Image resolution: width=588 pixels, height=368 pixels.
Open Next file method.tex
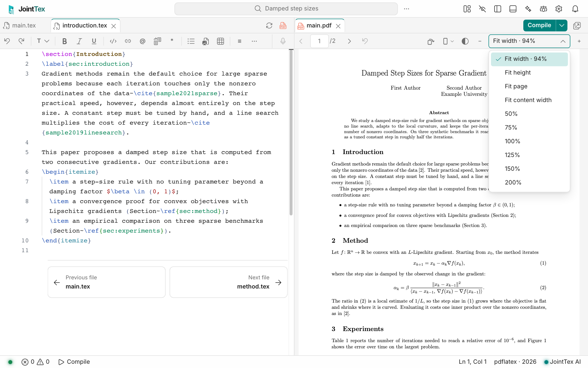pos(228,282)
